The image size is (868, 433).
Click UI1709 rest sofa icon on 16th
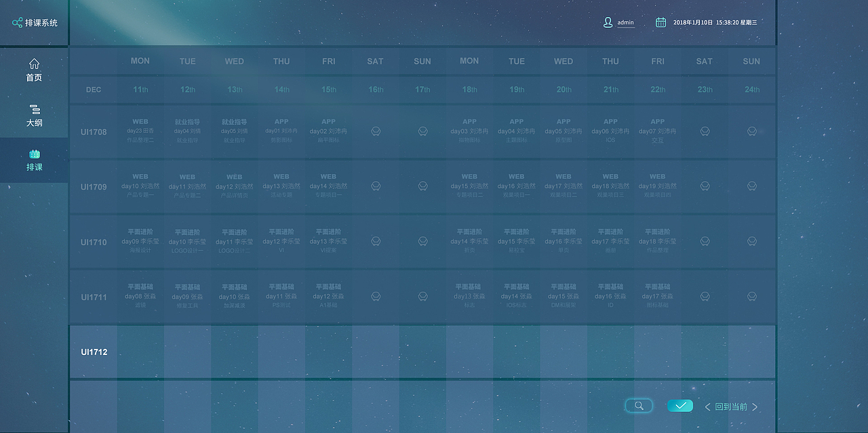376,186
